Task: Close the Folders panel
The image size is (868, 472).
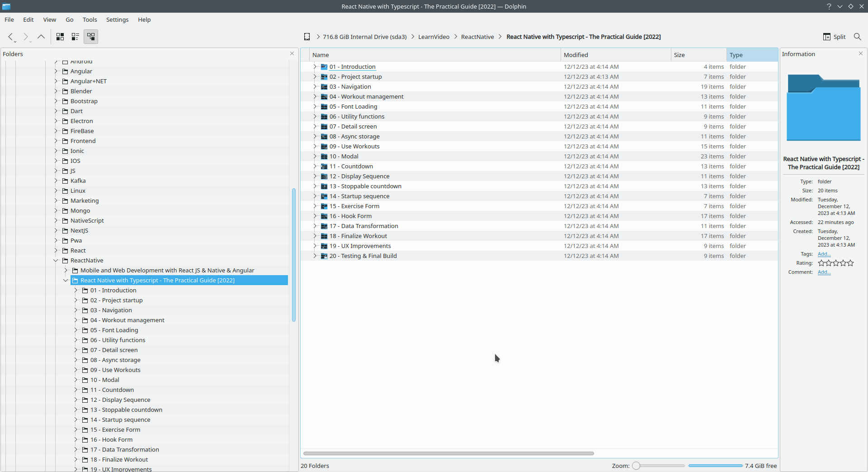Action: 292,53
